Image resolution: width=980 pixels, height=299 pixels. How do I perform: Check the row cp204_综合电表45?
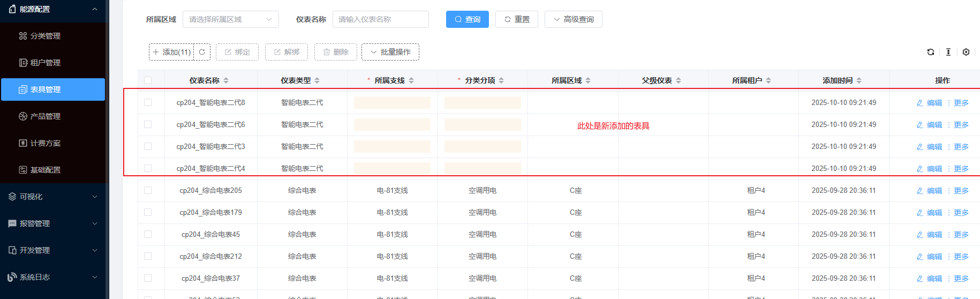(148, 234)
